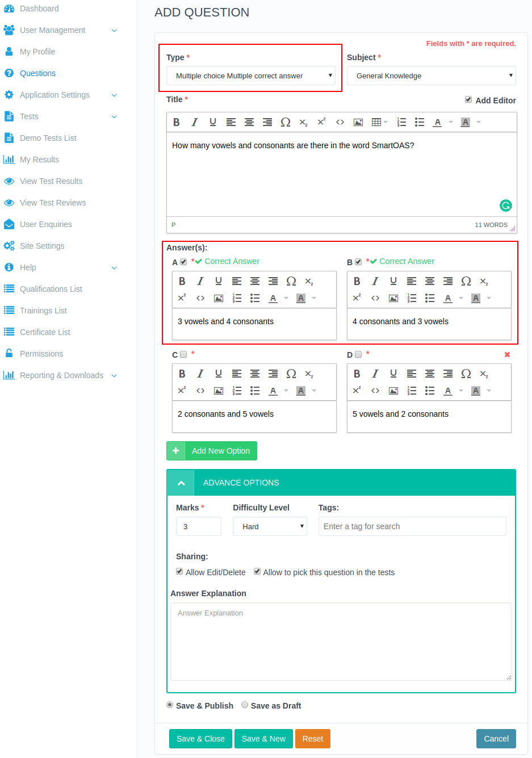The width and height of the screenshot is (532, 758).
Task: Insert numbered list in Title editor
Action: (401, 122)
